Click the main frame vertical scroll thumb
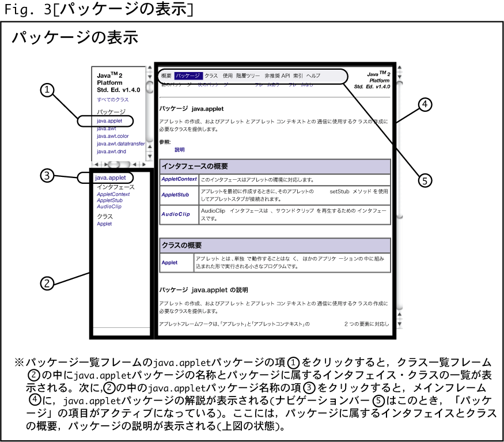Viewport: 504px width, 442px height. (x=400, y=150)
